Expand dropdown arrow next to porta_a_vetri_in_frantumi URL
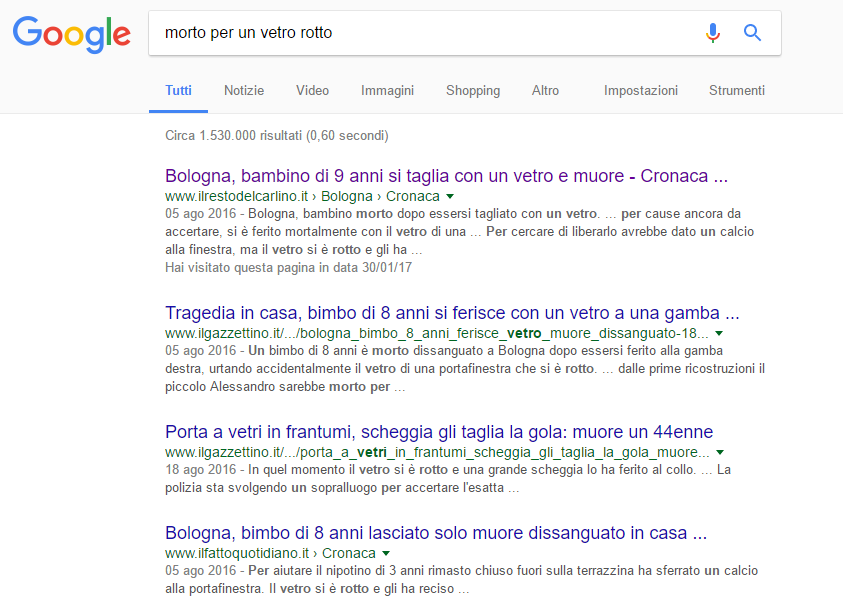Viewport: 843px width, 616px height. click(x=720, y=452)
